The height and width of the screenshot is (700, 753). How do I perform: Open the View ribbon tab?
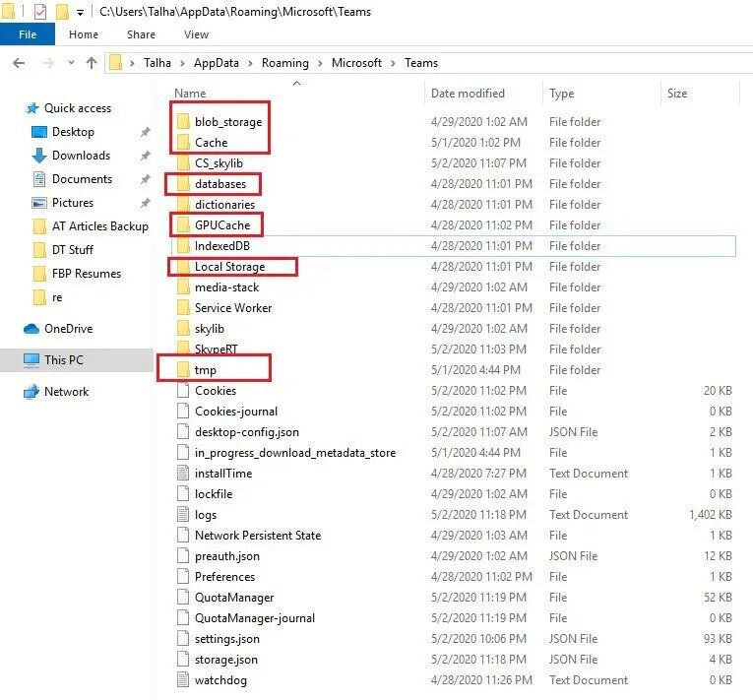(x=196, y=34)
